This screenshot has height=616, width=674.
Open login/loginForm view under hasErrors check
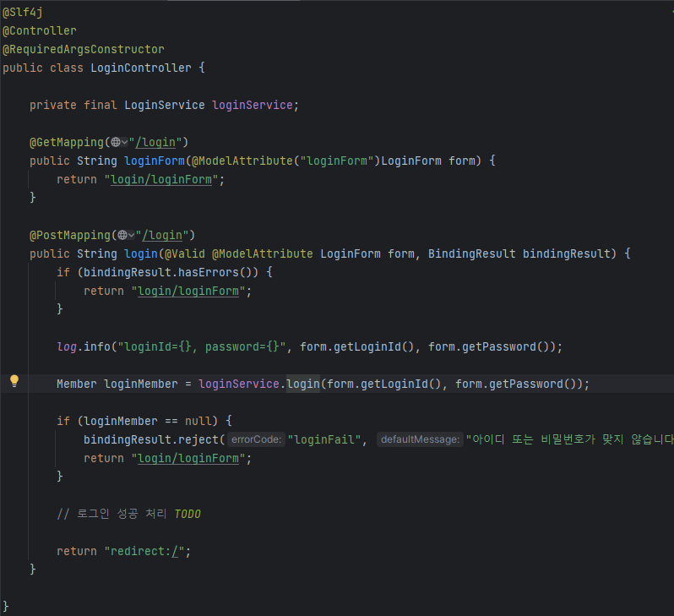(x=188, y=291)
